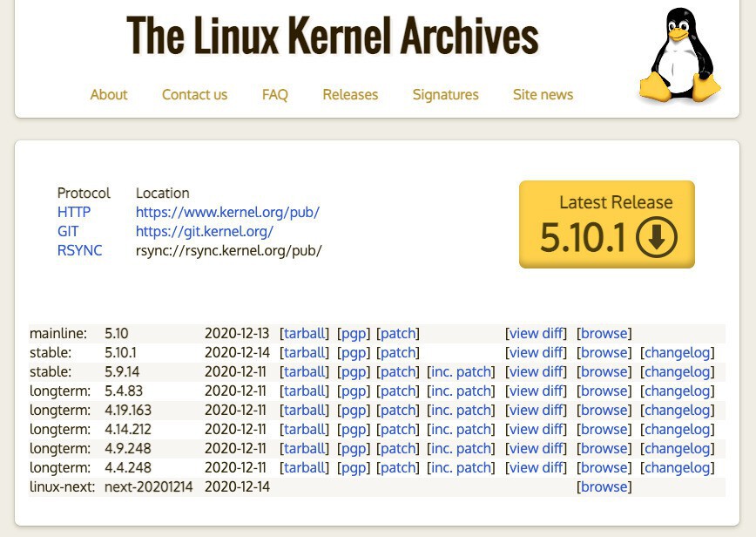
Task: Open patch for longterm 5.4.83
Action: 398,391
